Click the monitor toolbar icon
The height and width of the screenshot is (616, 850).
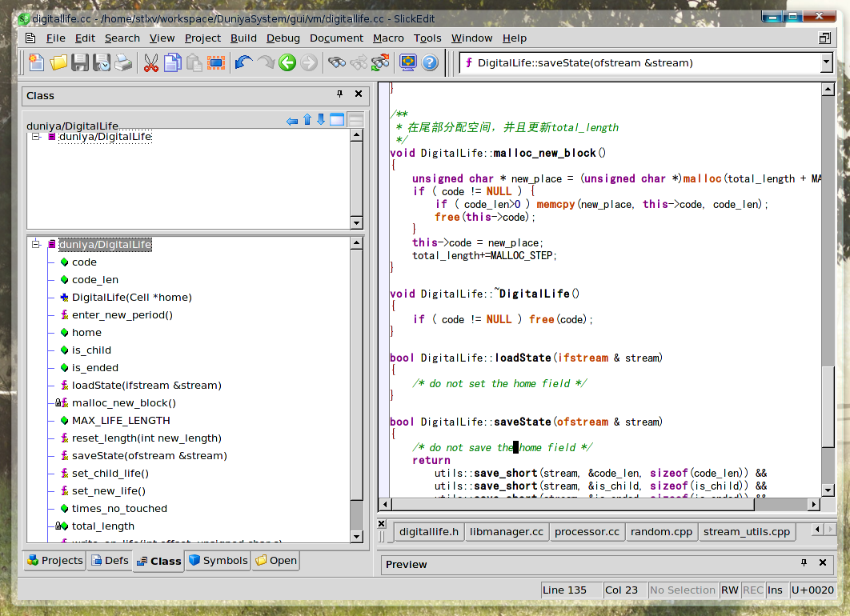[x=408, y=63]
